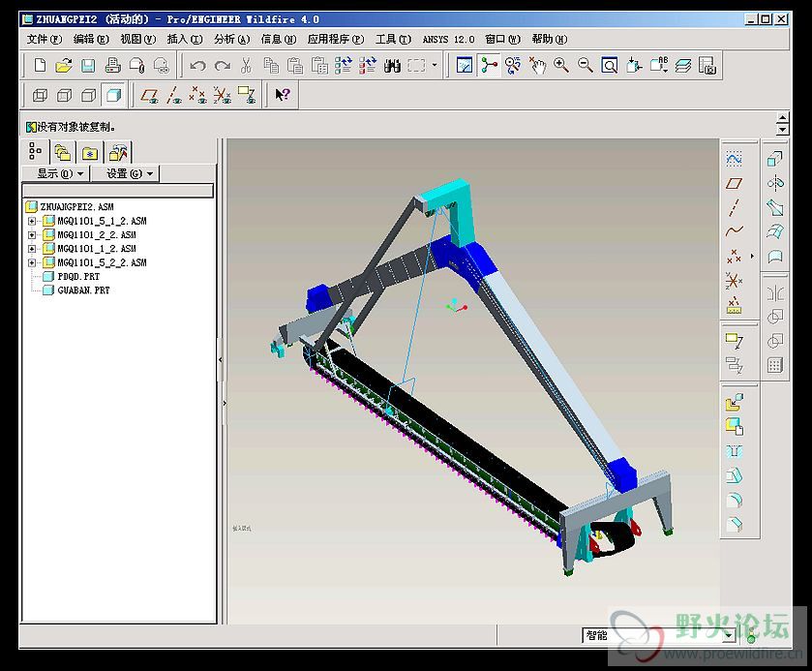Screen dimensions: 812x671
Task: Create a new file with the New icon
Action: coord(40,65)
